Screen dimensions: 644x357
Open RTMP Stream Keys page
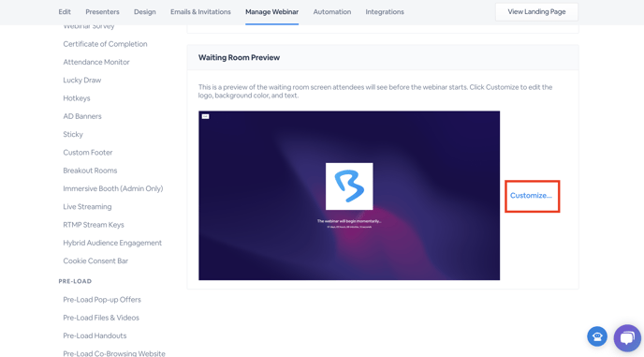click(x=94, y=225)
